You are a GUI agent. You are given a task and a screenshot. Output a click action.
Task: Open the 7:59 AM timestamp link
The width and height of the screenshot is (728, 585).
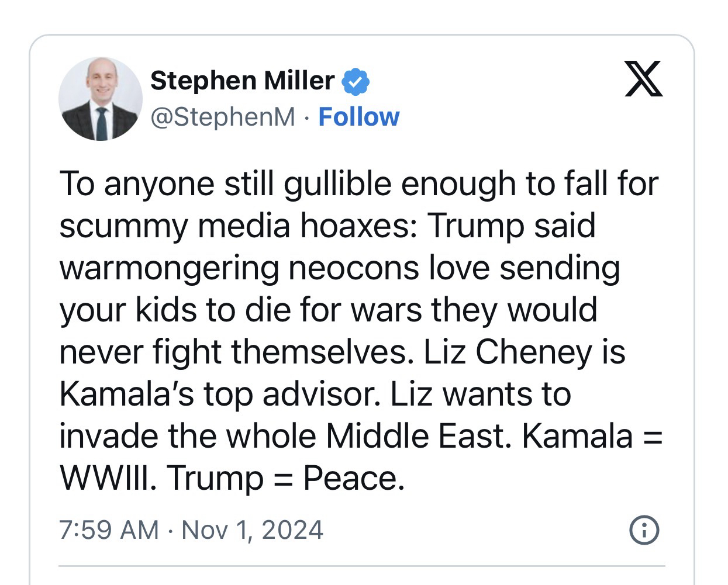pyautogui.click(x=109, y=530)
